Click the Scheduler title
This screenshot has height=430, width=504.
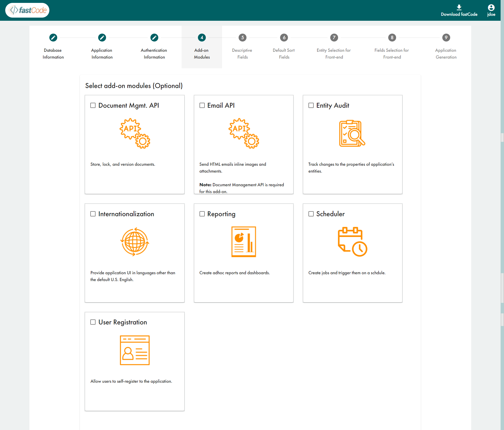click(330, 214)
